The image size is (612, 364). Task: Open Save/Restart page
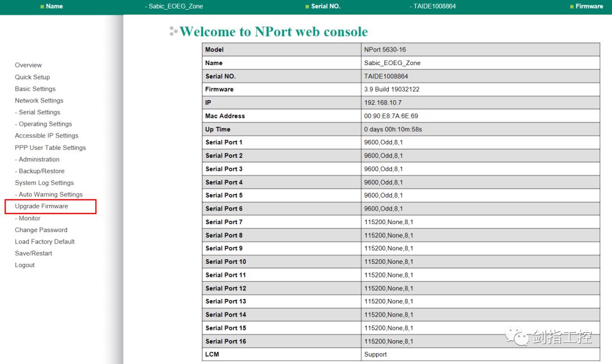click(33, 253)
